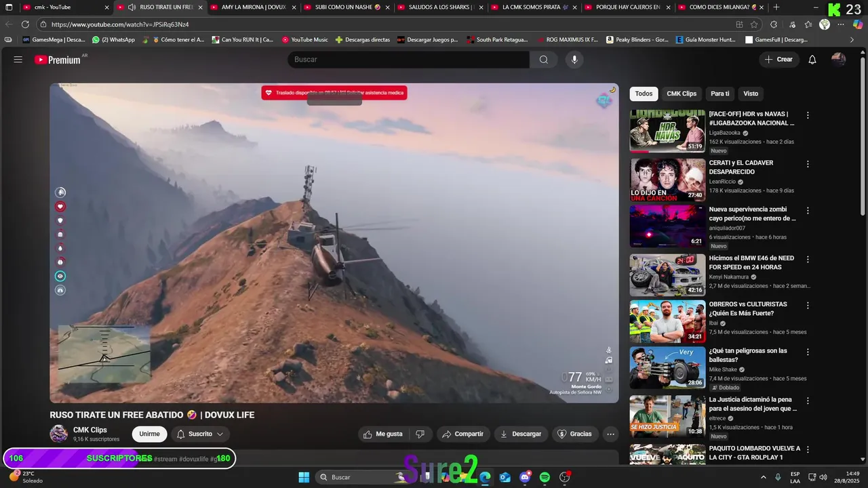Switch to 'COMO DICES MILANGA?' tab
The width and height of the screenshot is (868, 488).
721,7
